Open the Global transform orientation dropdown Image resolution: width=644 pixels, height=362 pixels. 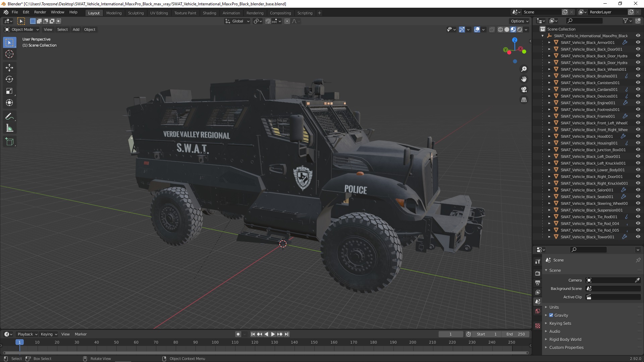[237, 21]
